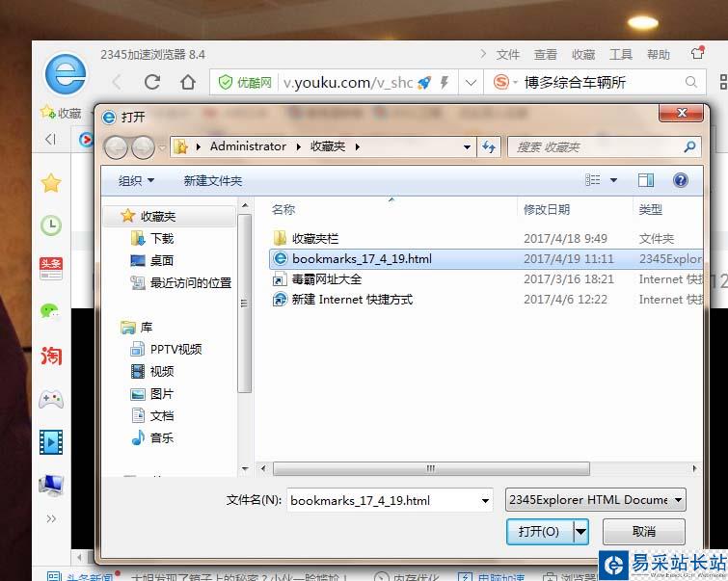Open the view options dropdown arrow
The image size is (728, 581).
tap(613, 180)
